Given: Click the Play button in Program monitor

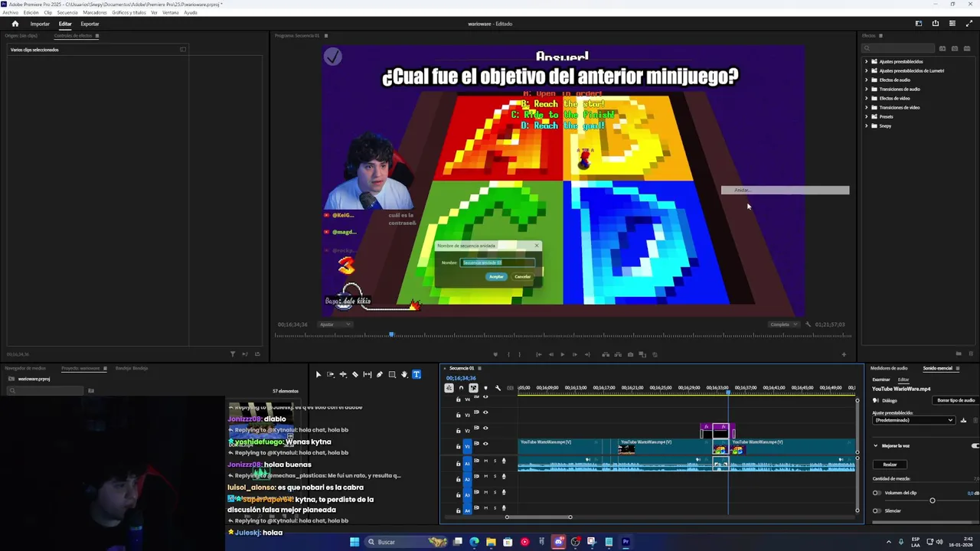Looking at the screenshot, I should point(563,354).
